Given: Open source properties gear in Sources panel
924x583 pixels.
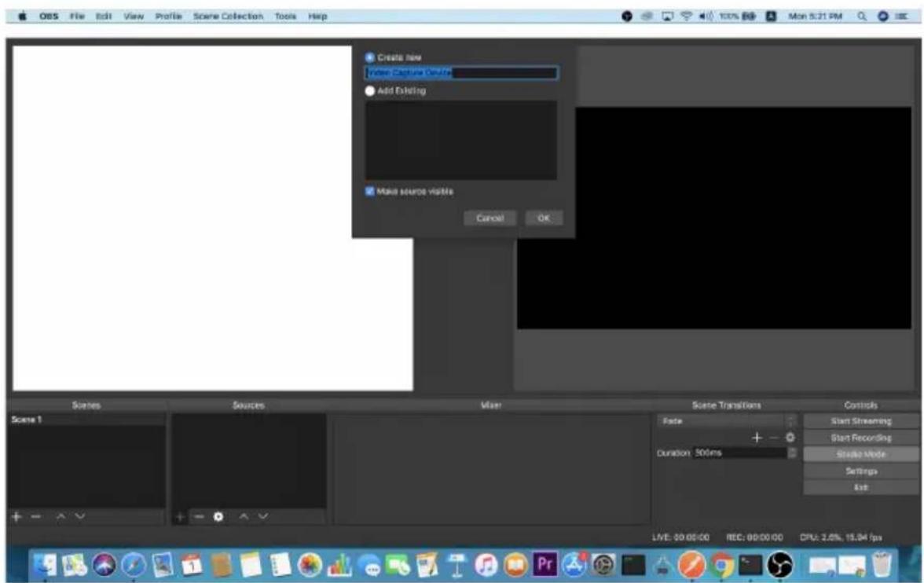Looking at the screenshot, I should [218, 517].
